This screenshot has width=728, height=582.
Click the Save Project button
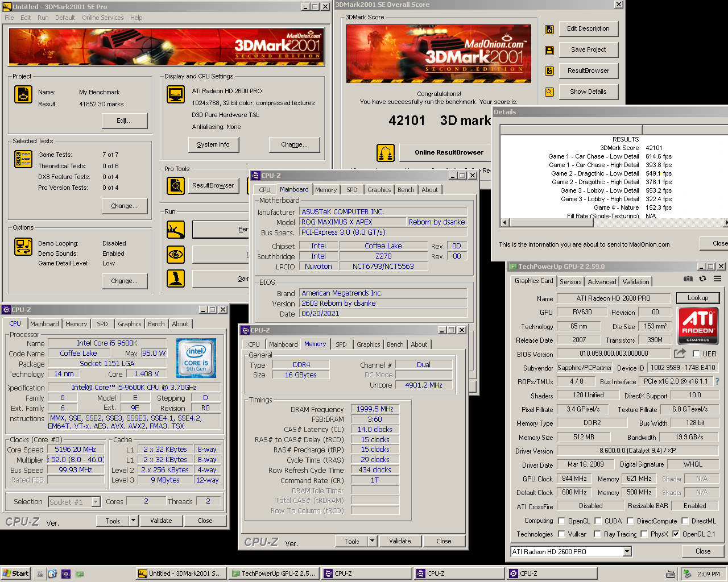tap(588, 49)
